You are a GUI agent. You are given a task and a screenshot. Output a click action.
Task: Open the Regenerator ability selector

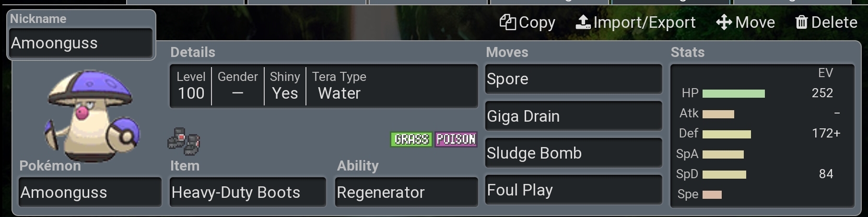point(406,192)
